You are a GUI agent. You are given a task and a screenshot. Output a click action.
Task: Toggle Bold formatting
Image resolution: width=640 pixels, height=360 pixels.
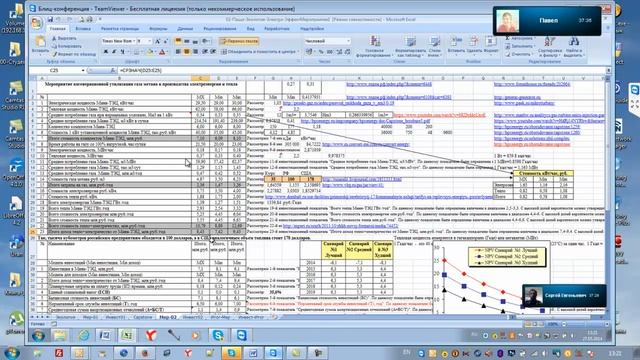pyautogui.click(x=106, y=52)
